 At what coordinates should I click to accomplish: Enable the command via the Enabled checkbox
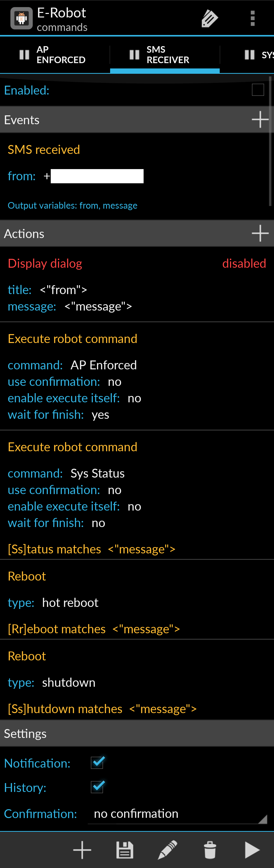click(x=259, y=90)
